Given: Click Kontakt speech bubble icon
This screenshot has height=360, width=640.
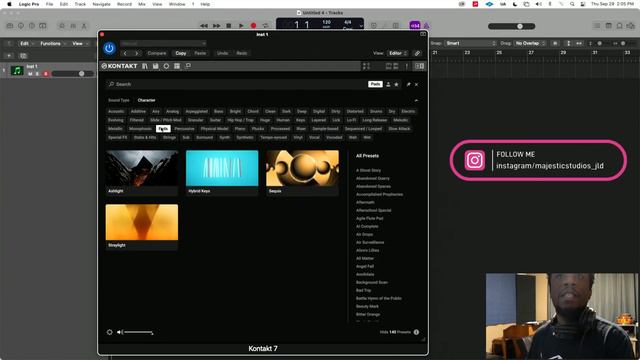Looking at the screenshot, I should (188, 66).
